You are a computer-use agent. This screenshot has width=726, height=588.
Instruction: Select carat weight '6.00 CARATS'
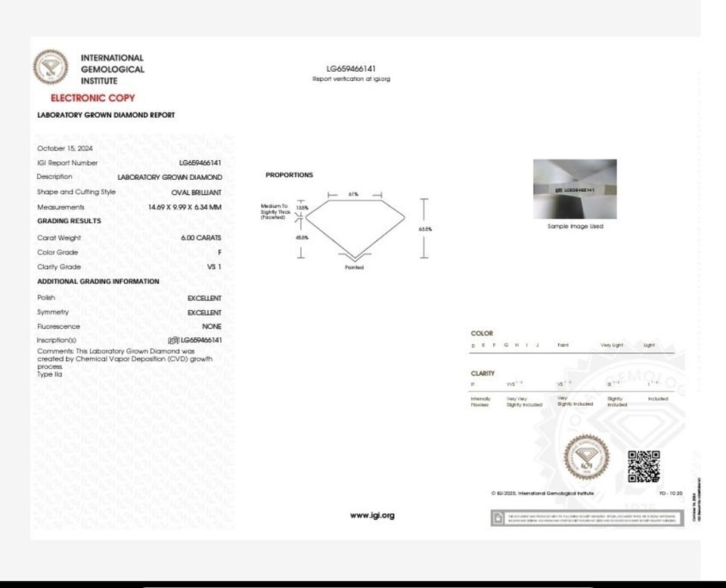tap(201, 238)
